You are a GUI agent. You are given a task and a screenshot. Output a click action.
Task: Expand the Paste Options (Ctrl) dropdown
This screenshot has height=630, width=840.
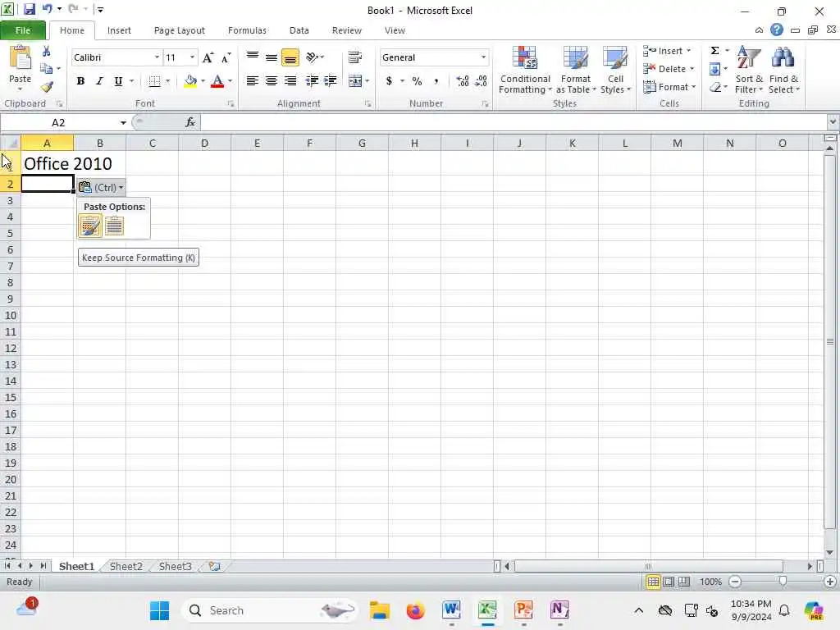(x=101, y=188)
